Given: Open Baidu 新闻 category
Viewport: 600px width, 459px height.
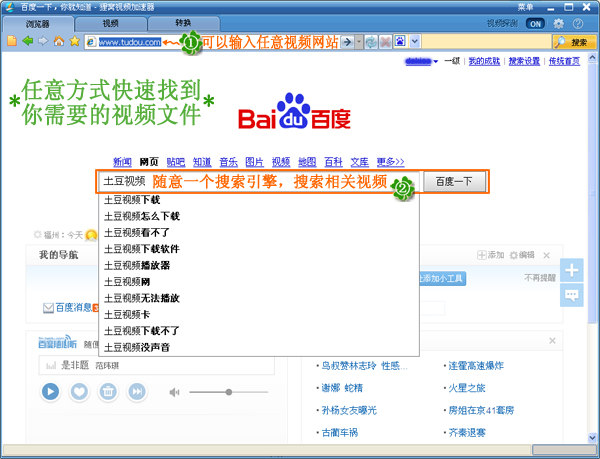Looking at the screenshot, I should (x=122, y=162).
